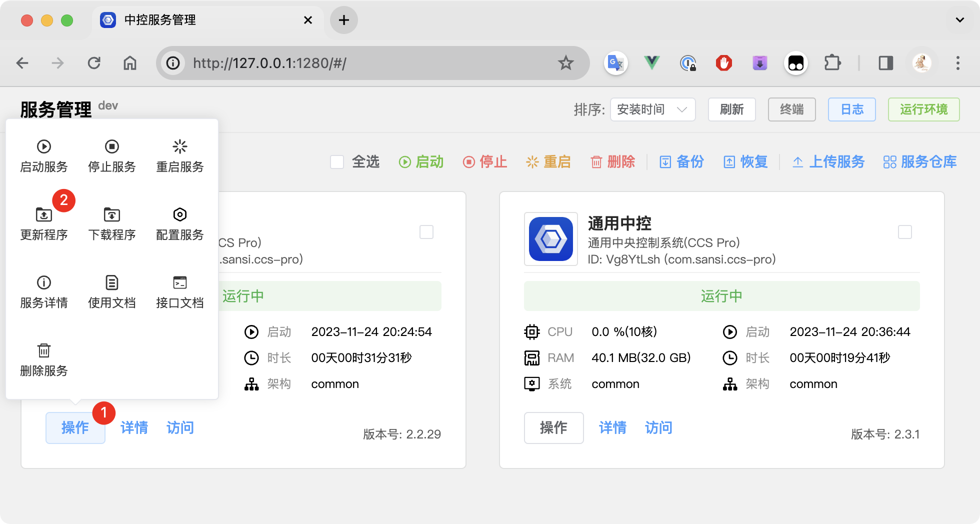Click 启动服务 in the popup menu

tap(44, 156)
